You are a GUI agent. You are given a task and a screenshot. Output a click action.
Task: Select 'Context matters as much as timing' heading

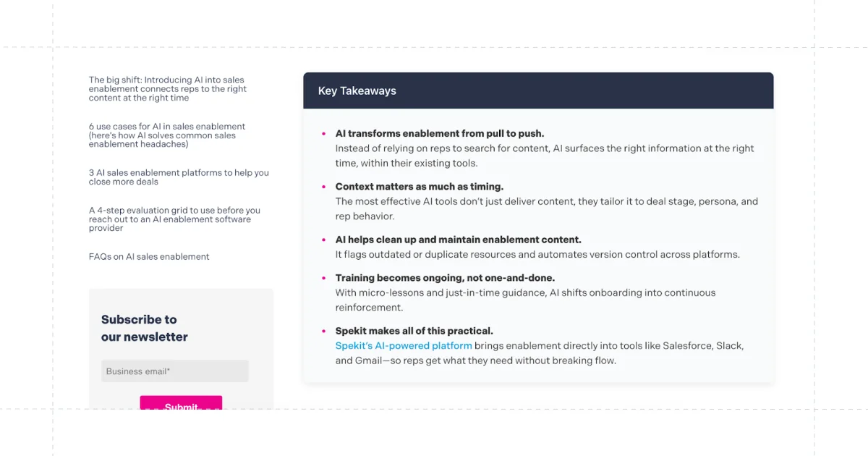(420, 187)
